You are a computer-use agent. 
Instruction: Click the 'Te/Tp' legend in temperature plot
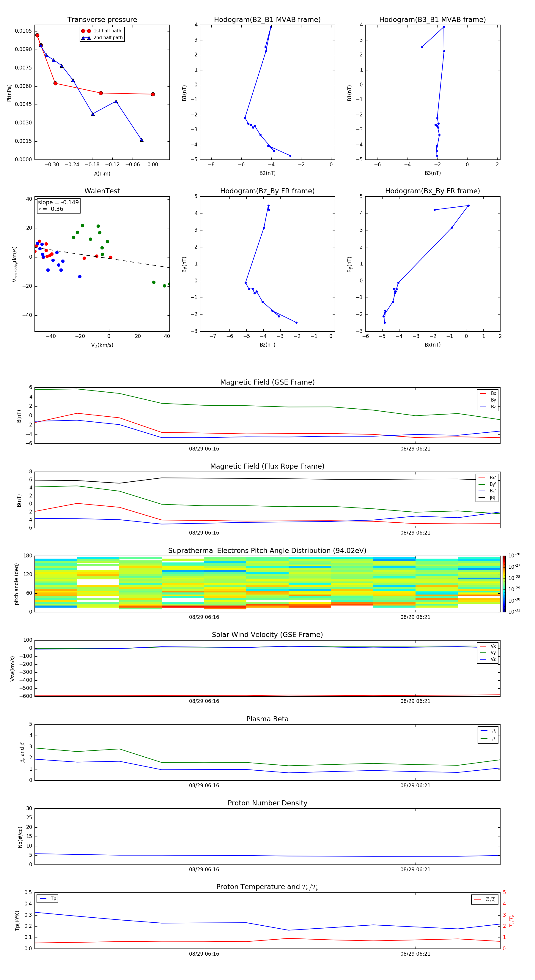pos(484,899)
